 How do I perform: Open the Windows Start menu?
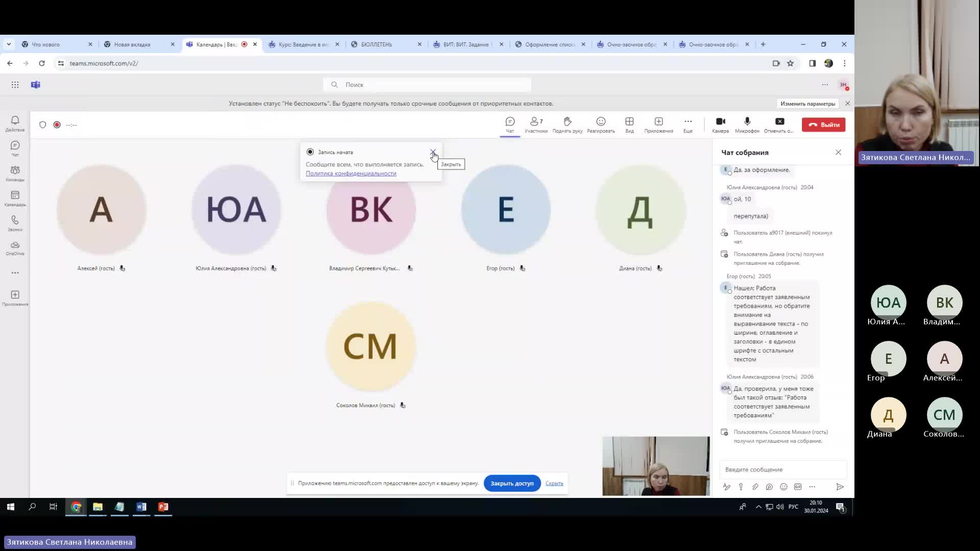(x=10, y=507)
